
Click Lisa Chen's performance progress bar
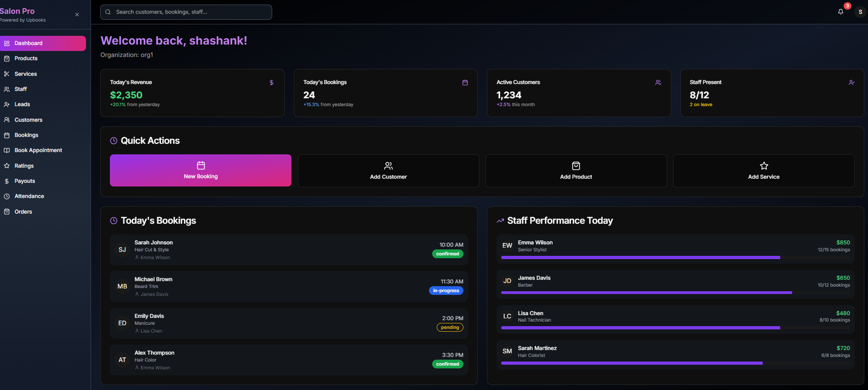(x=675, y=328)
